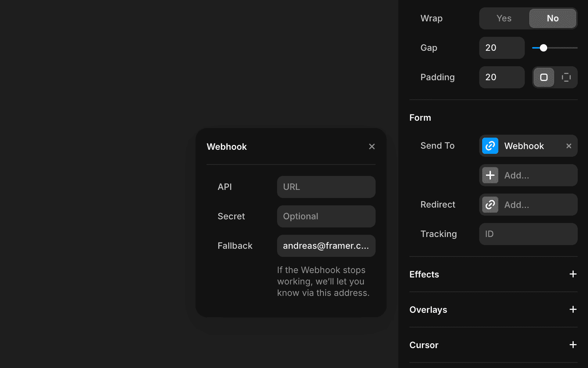Toggle Wrap to Yes

pos(503,18)
